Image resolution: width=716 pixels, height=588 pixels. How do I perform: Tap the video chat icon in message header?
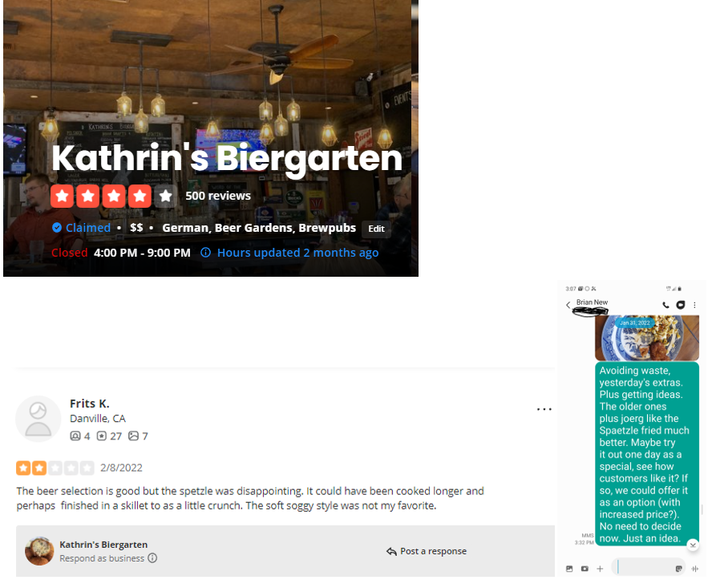point(681,306)
